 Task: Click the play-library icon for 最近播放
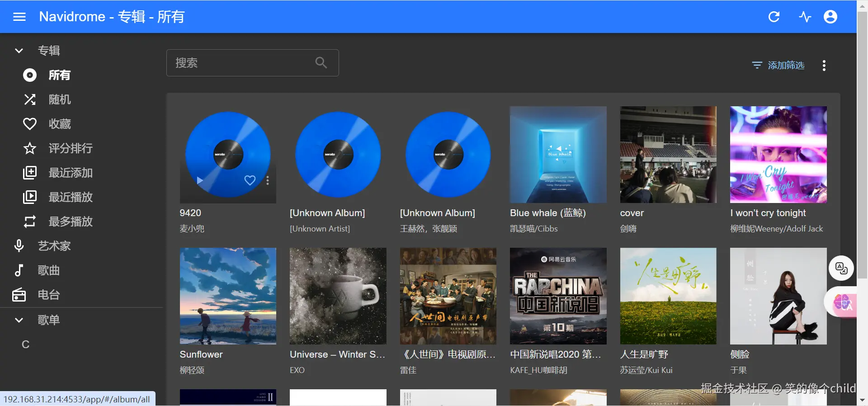30,197
